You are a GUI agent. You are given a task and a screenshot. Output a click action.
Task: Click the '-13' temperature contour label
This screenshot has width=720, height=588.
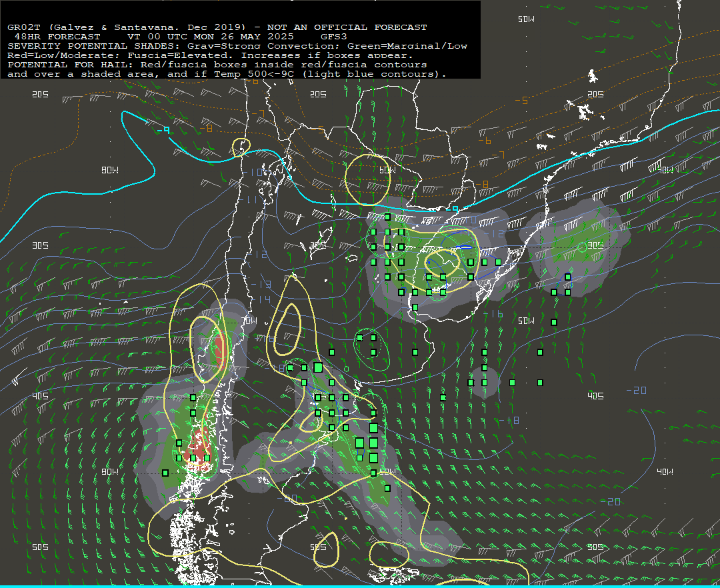(x=261, y=285)
